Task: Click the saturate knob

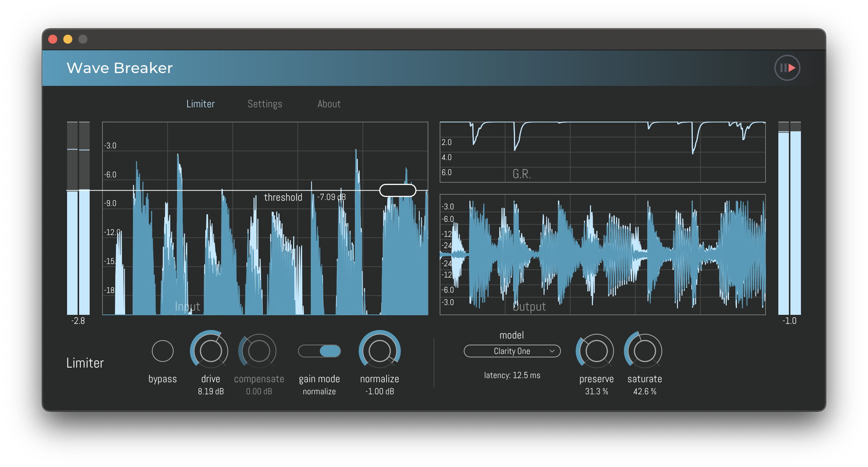Action: coord(644,351)
